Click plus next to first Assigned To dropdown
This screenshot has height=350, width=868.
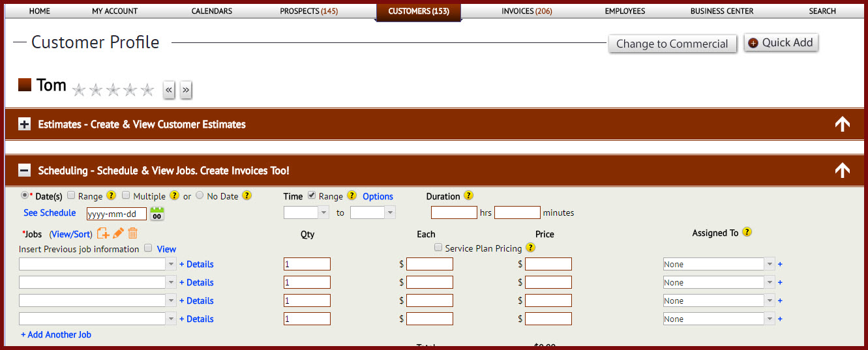780,264
